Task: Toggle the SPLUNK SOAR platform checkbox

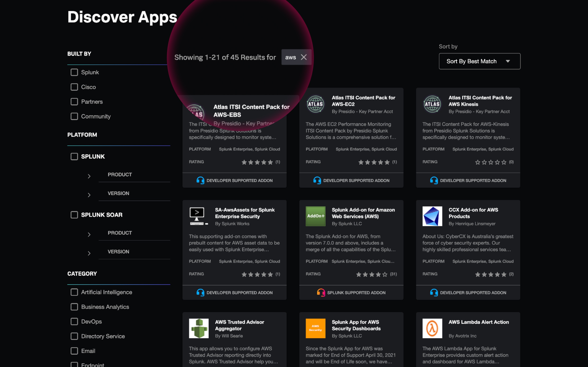Action: (x=74, y=215)
